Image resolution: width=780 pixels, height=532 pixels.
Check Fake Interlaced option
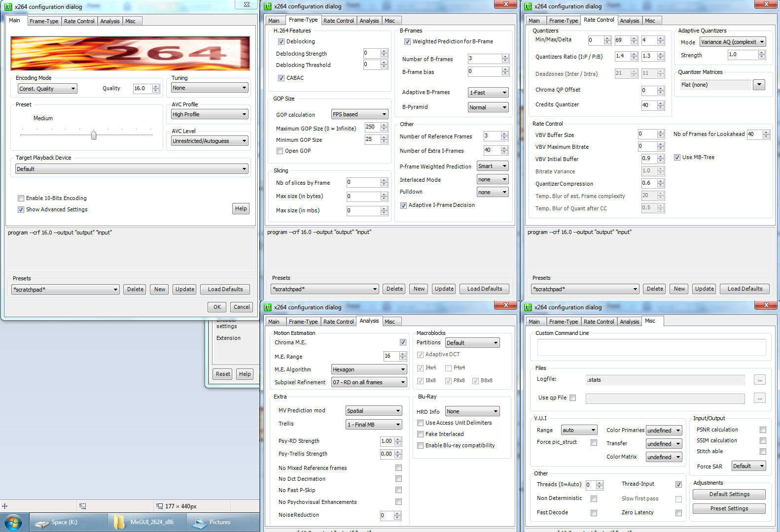[420, 434]
